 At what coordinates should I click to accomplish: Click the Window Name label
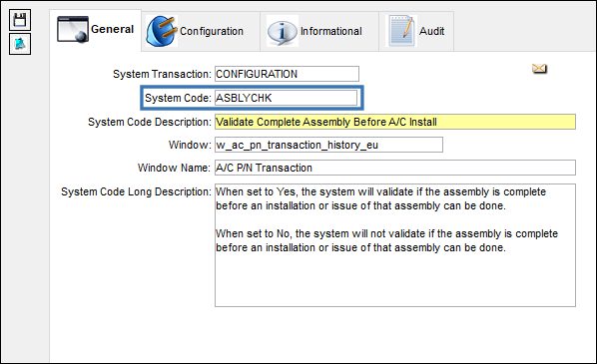pos(174,168)
